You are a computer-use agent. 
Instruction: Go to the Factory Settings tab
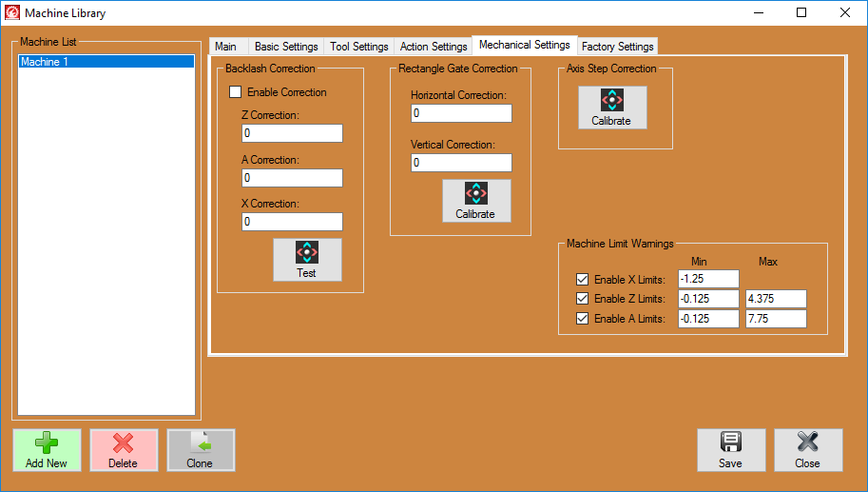[x=617, y=47]
